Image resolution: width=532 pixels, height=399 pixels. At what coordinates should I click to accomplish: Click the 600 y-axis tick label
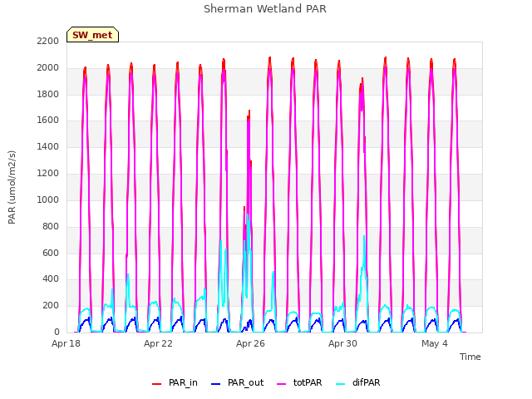[x=51, y=253]
